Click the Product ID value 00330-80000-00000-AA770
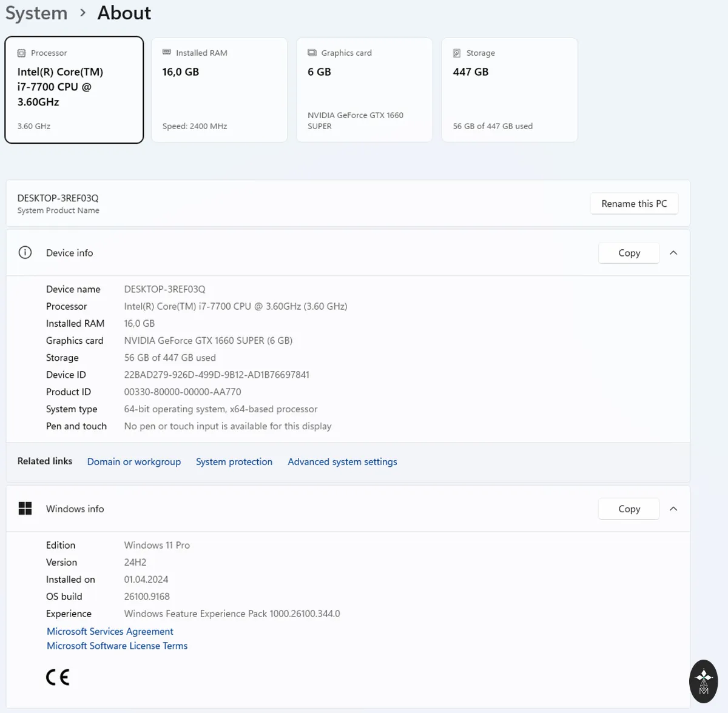728x713 pixels. (x=183, y=392)
